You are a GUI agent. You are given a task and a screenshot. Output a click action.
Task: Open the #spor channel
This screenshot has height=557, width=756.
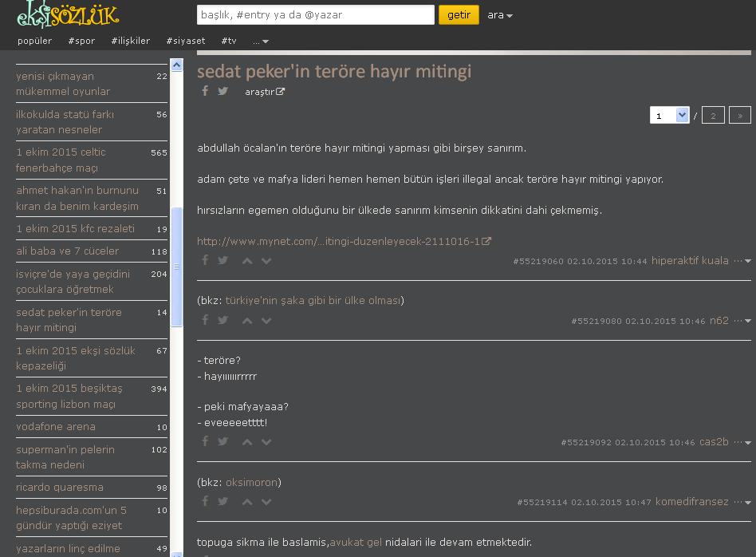(81, 41)
